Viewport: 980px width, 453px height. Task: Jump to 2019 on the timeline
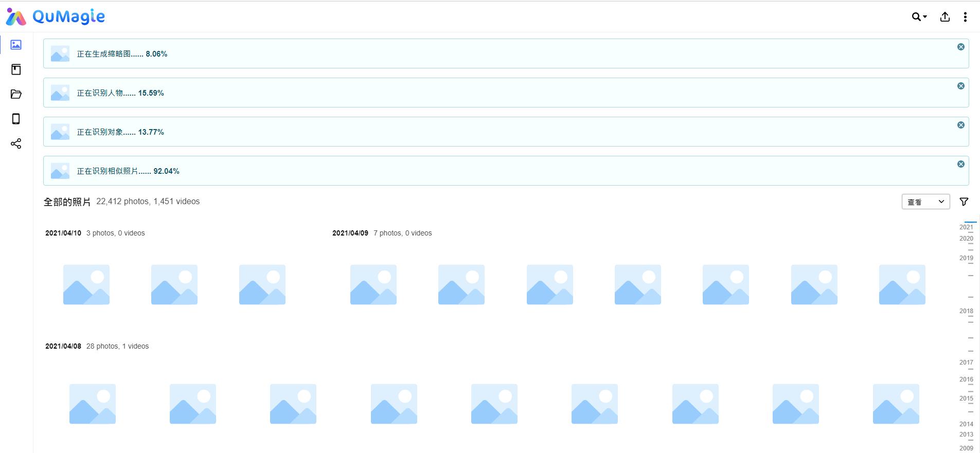(x=966, y=258)
